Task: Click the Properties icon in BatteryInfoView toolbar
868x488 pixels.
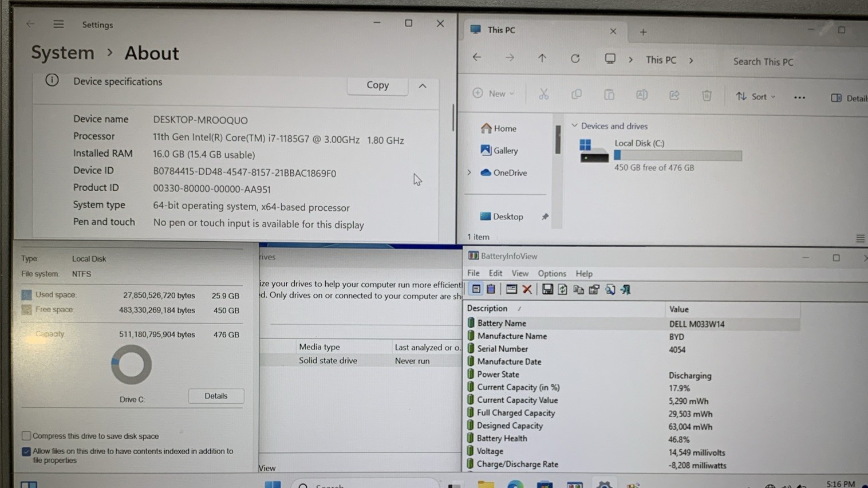Action: (x=594, y=290)
